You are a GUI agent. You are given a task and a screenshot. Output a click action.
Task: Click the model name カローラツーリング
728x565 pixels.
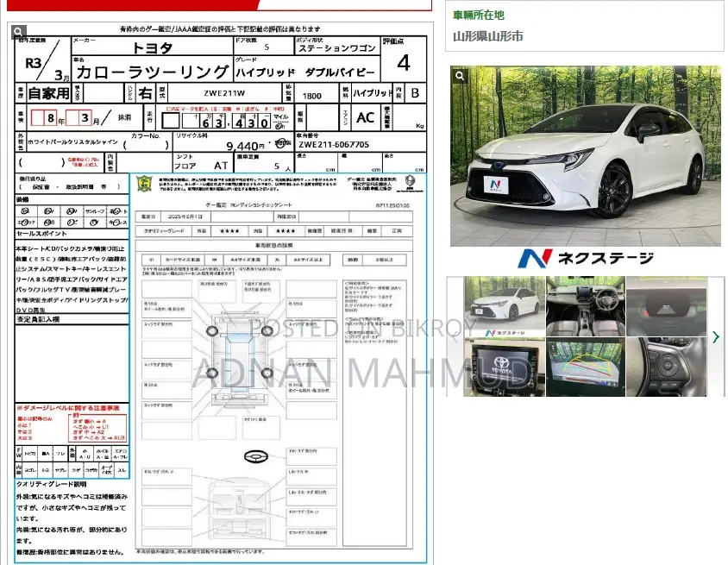(153, 72)
